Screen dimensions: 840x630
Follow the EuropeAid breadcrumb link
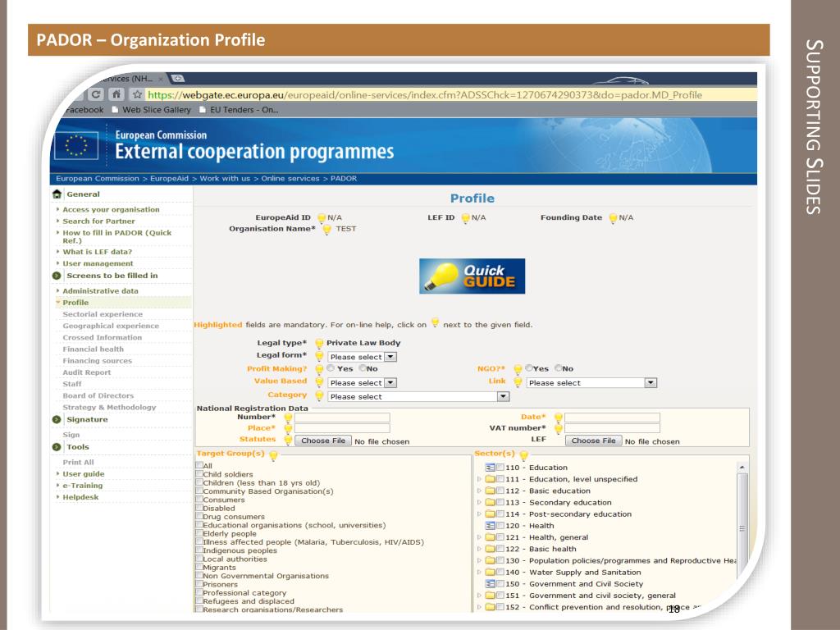click(x=169, y=178)
